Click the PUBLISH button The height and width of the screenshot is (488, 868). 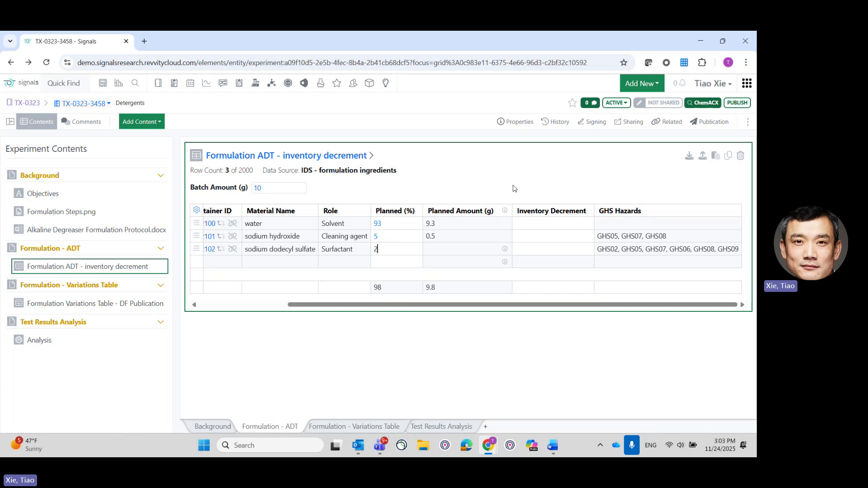click(737, 103)
